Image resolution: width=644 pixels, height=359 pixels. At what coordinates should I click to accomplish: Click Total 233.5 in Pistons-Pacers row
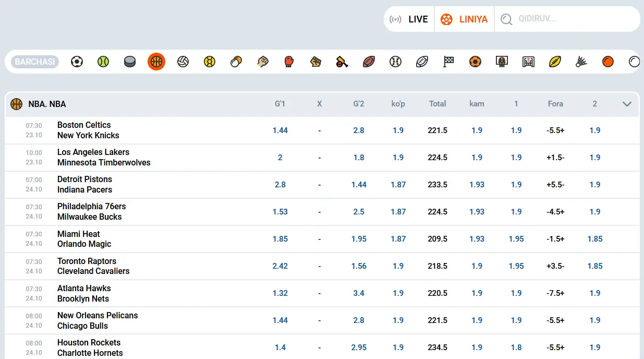438,185
